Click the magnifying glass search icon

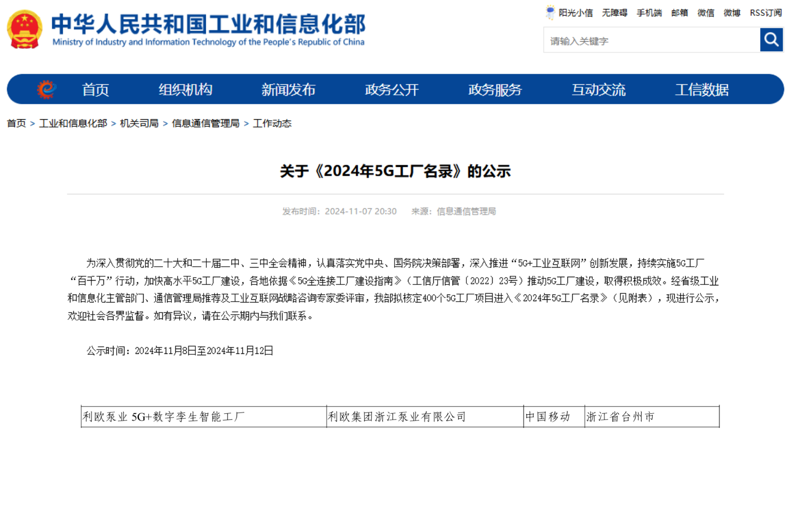pyautogui.click(x=771, y=40)
